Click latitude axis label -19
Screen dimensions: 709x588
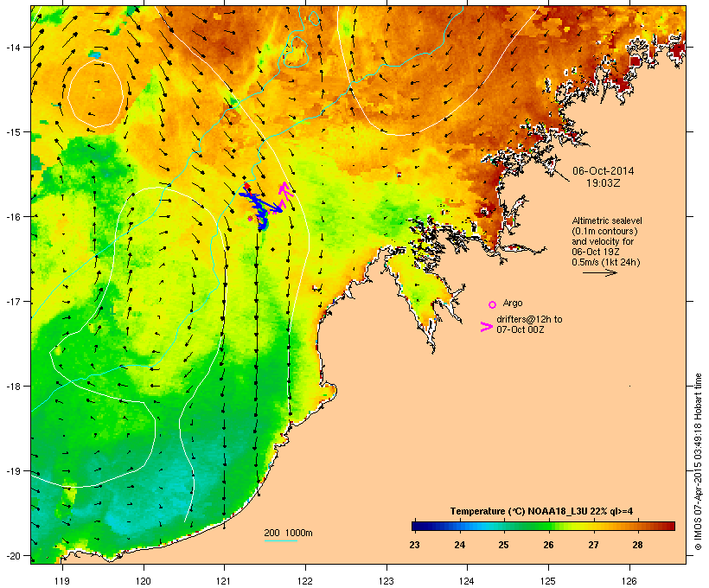[x=12, y=471]
